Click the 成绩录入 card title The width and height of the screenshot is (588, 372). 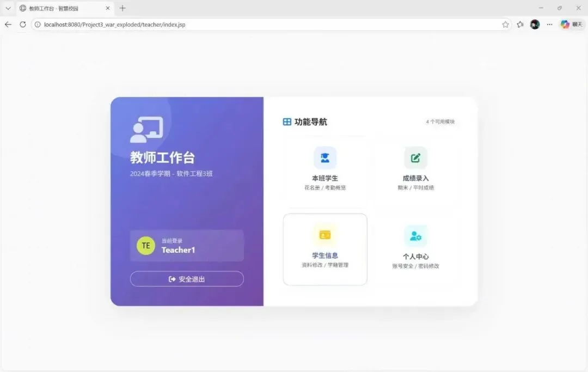(x=415, y=179)
